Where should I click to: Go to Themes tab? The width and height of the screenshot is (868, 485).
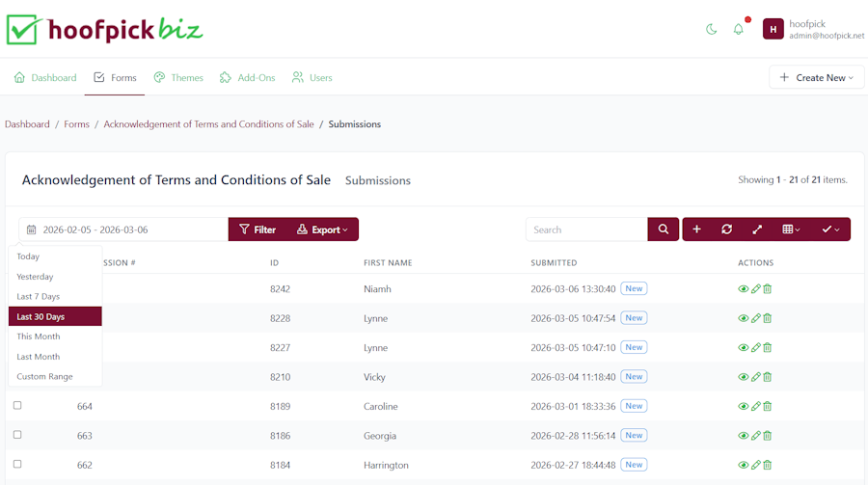(178, 77)
